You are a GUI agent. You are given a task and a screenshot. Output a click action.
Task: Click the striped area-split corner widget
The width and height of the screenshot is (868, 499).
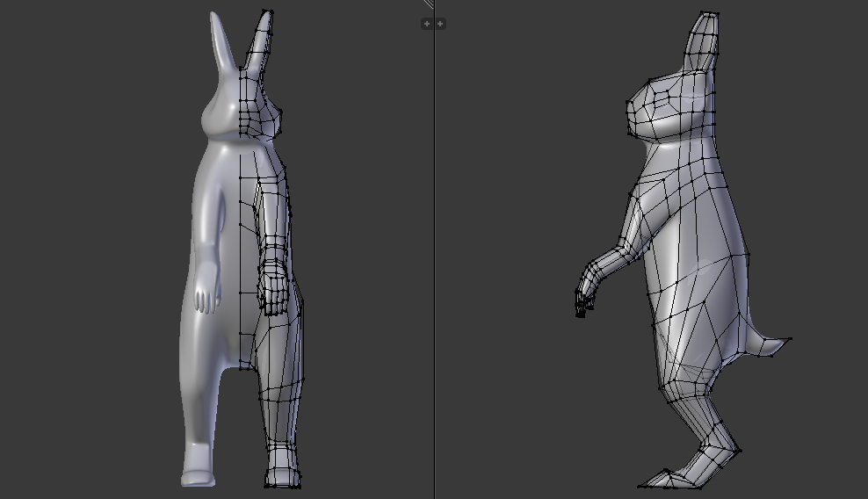click(x=429, y=4)
